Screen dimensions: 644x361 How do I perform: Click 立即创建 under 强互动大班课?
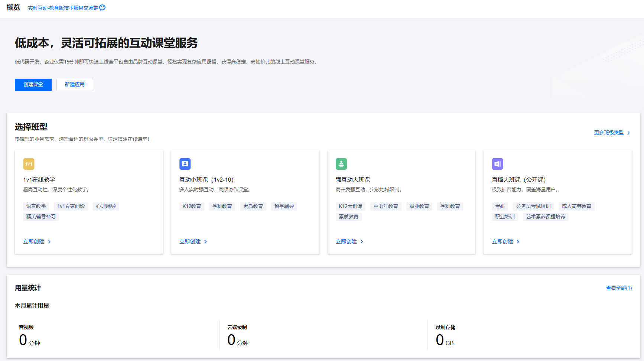(x=346, y=242)
